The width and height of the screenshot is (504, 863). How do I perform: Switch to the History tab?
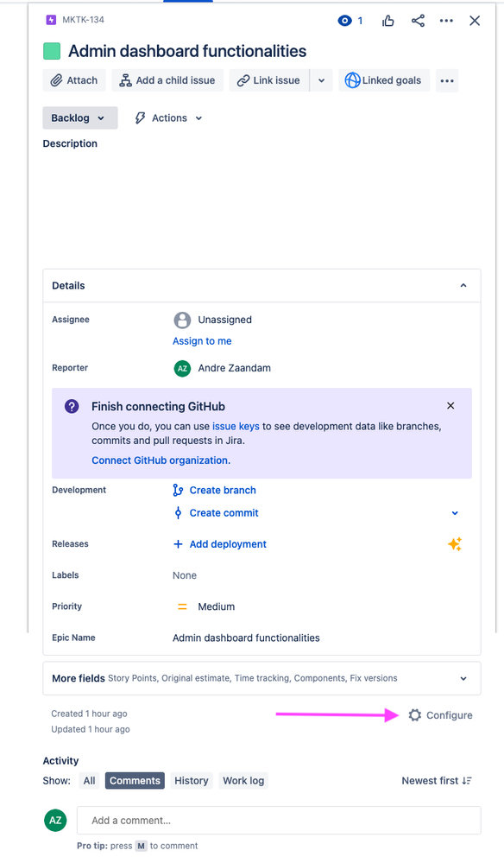(x=191, y=780)
